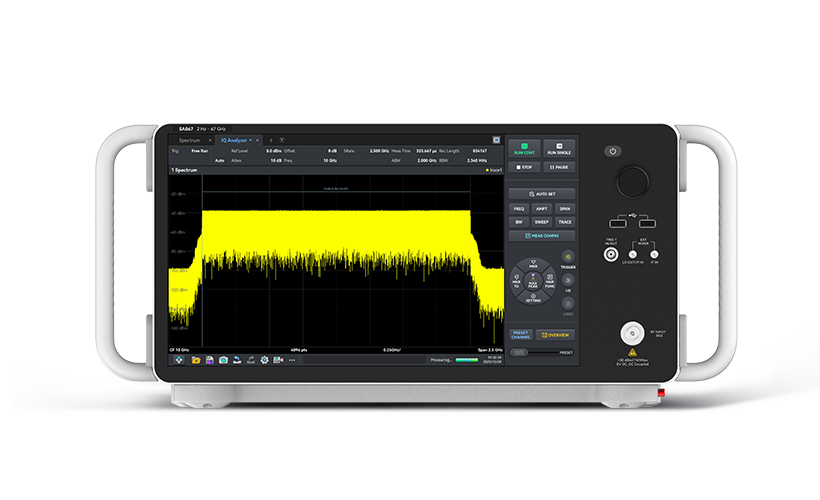Expand the MEAS CONFIG menu
The image size is (820, 500).
[x=541, y=236]
